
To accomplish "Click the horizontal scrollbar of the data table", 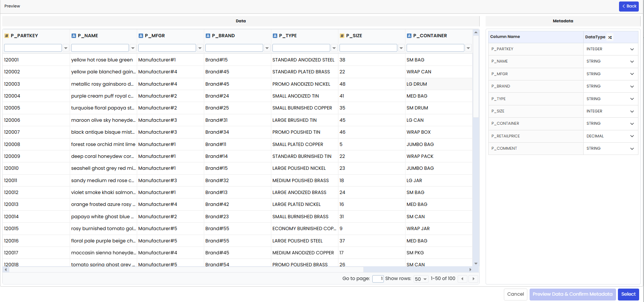I will [x=186, y=270].
